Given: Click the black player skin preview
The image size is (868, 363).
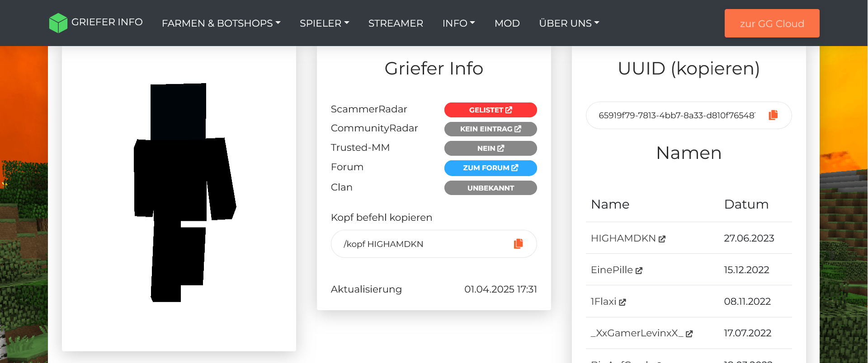Looking at the screenshot, I should [185, 192].
